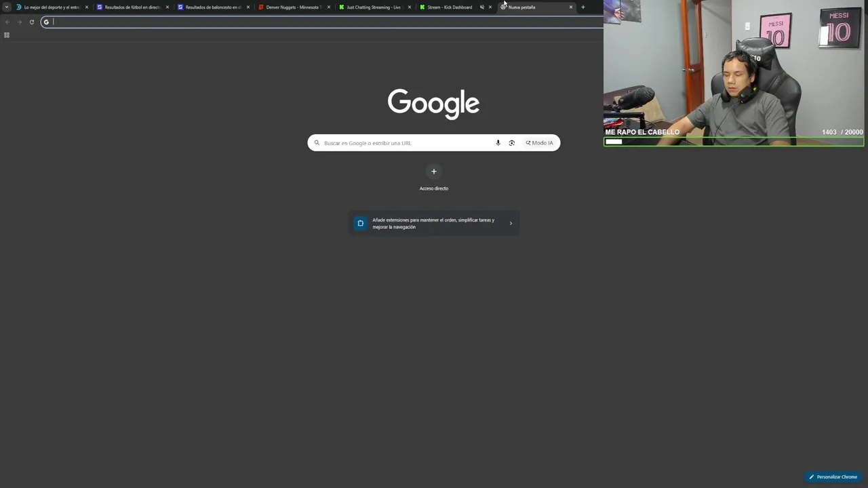Click the extensions puzzle icon on card
This screenshot has height=488, width=868.
pos(360,223)
